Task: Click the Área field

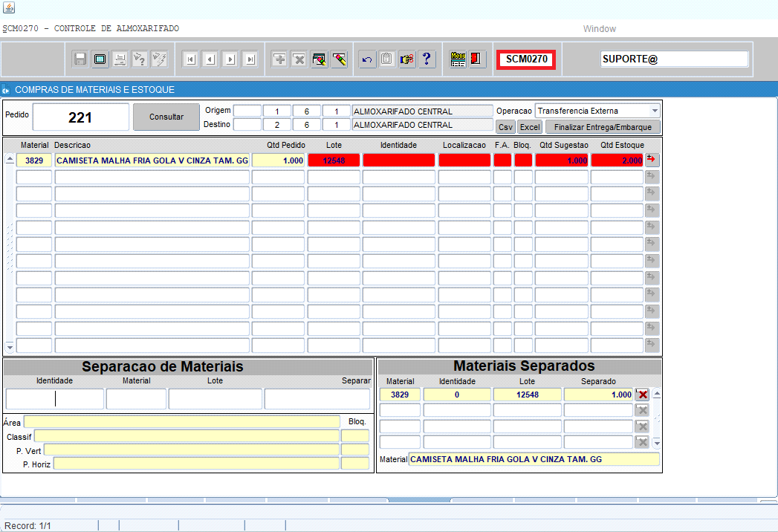Action: (x=182, y=422)
